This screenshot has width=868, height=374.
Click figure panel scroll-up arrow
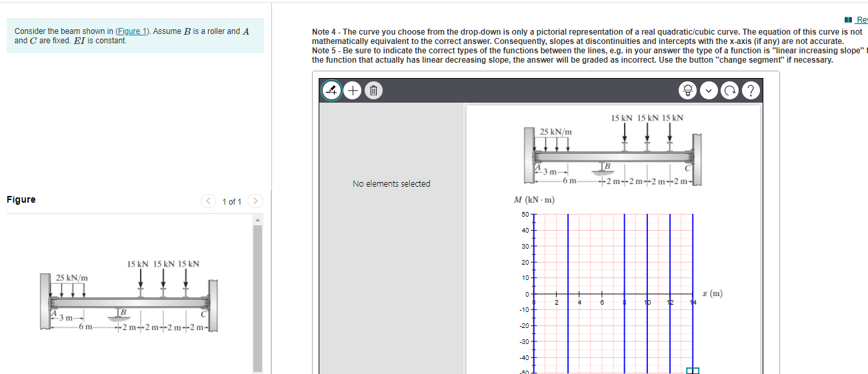pos(258,220)
